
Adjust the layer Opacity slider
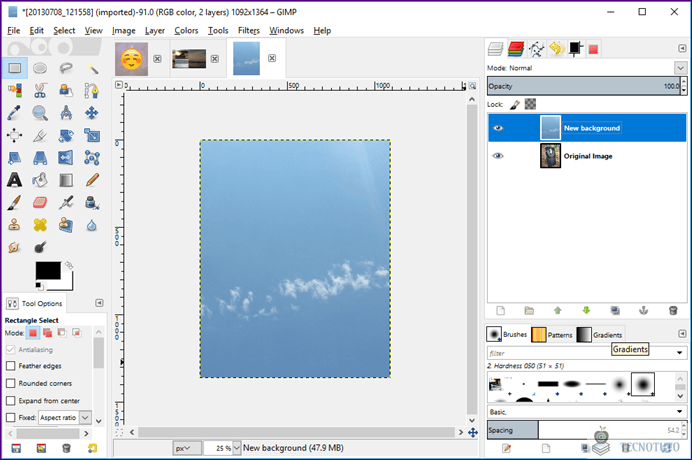point(584,86)
